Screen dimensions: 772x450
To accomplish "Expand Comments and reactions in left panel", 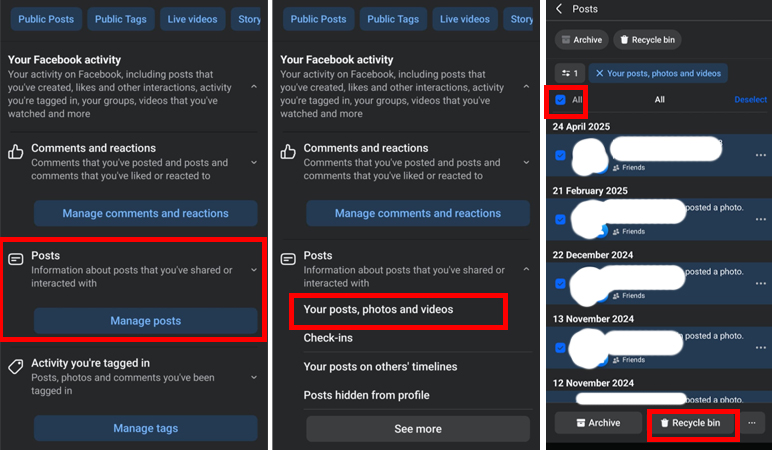I will (254, 162).
